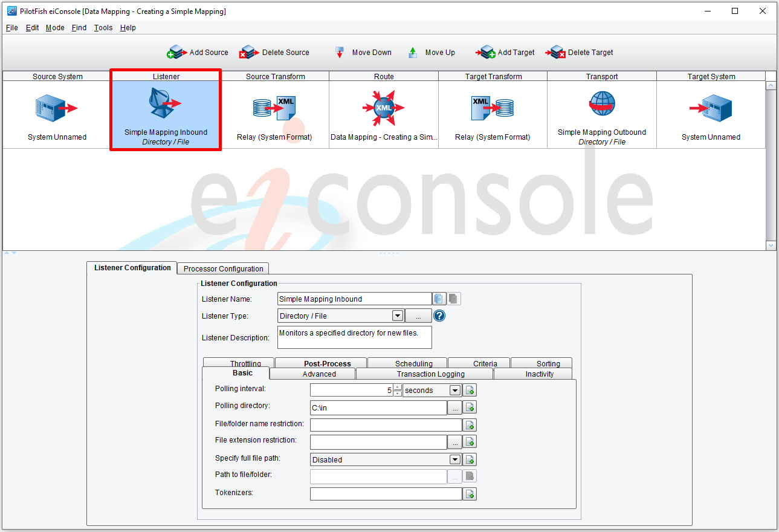The image size is (779, 532).
Task: Click the Delete Target toolbar icon
Action: pyautogui.click(x=555, y=53)
